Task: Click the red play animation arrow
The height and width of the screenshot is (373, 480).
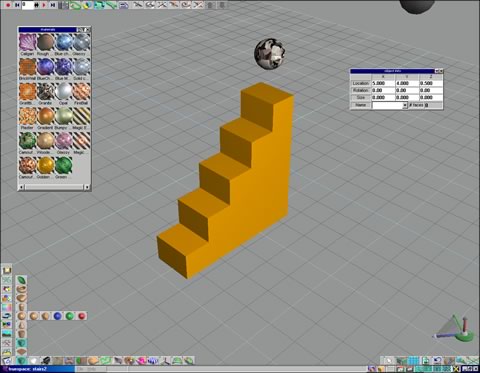Action: (x=44, y=5)
